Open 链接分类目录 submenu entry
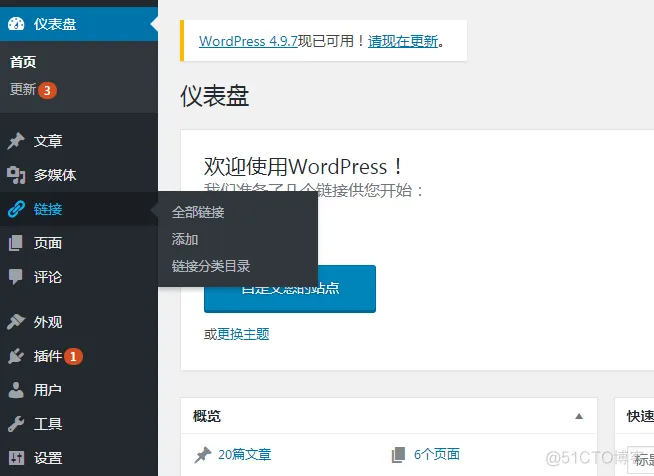The image size is (654, 476). coord(211,266)
